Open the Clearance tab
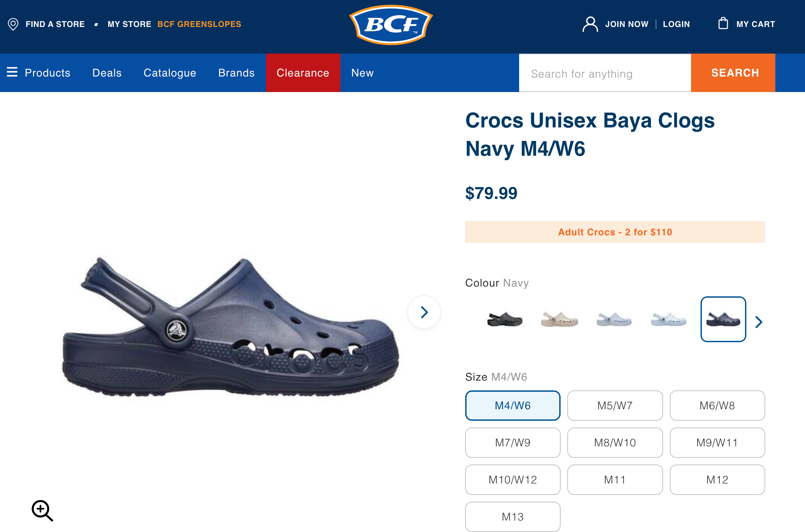The width and height of the screenshot is (805, 532). pyautogui.click(x=303, y=73)
